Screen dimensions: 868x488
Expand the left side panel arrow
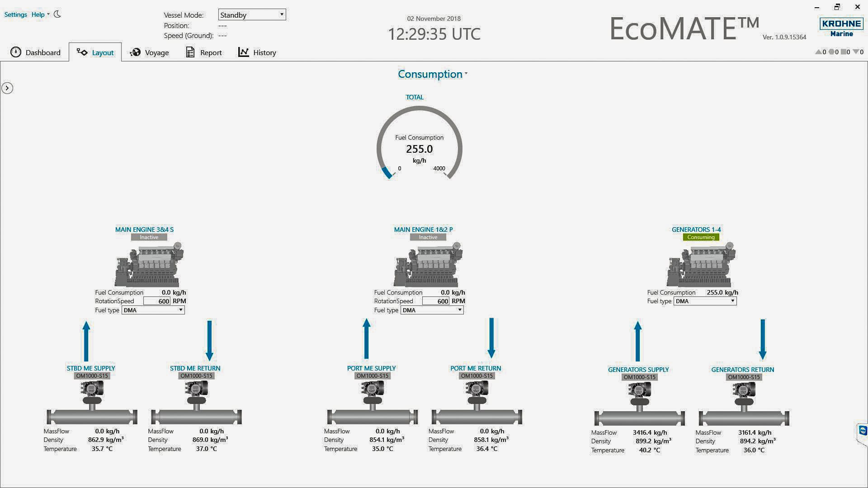click(x=7, y=88)
